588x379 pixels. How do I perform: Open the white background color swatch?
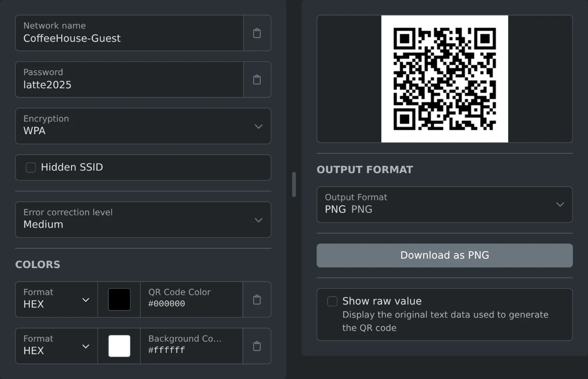119,346
